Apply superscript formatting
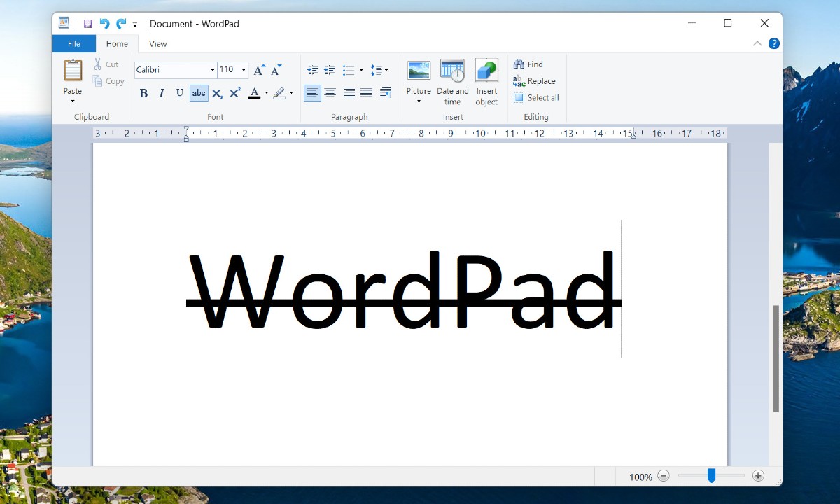Screen dimensions: 840x504 point(234,92)
